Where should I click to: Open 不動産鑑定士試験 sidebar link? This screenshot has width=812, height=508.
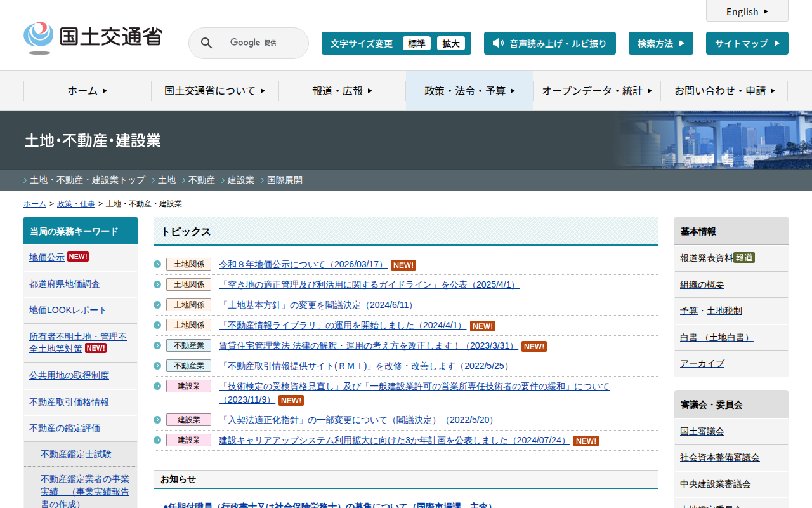tap(76, 454)
